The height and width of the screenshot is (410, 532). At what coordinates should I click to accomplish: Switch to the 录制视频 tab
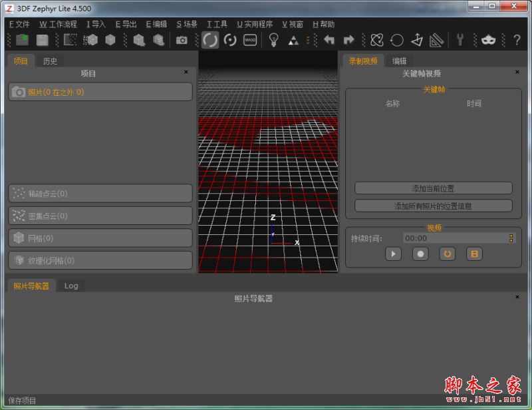[x=363, y=61]
